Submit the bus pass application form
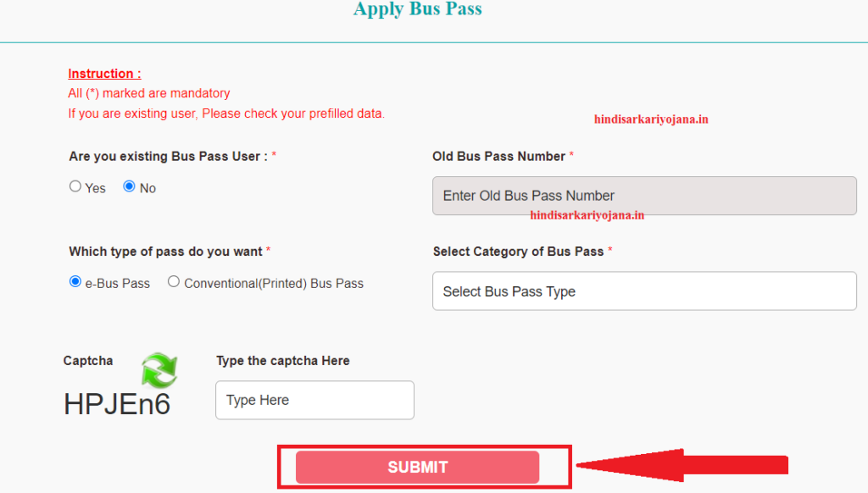868x493 pixels. tap(417, 467)
